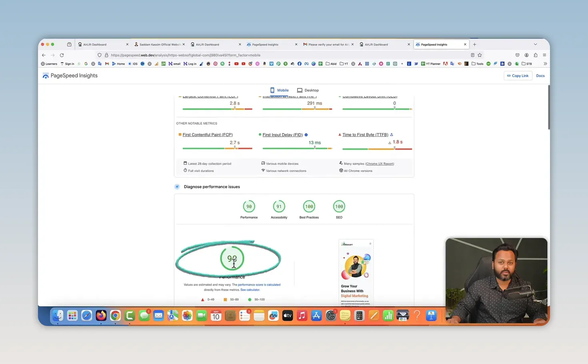
Task: Click the shield tracking protection icon
Action: click(x=99, y=55)
